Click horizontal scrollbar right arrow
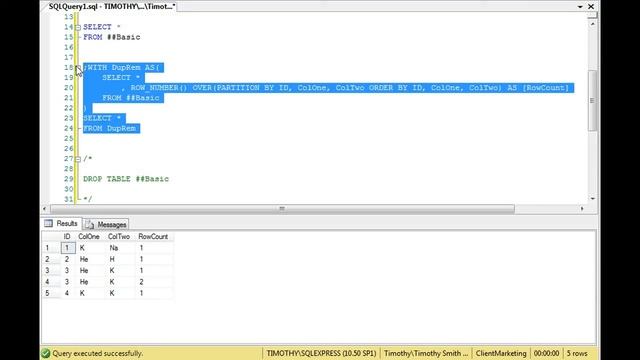 [x=582, y=209]
